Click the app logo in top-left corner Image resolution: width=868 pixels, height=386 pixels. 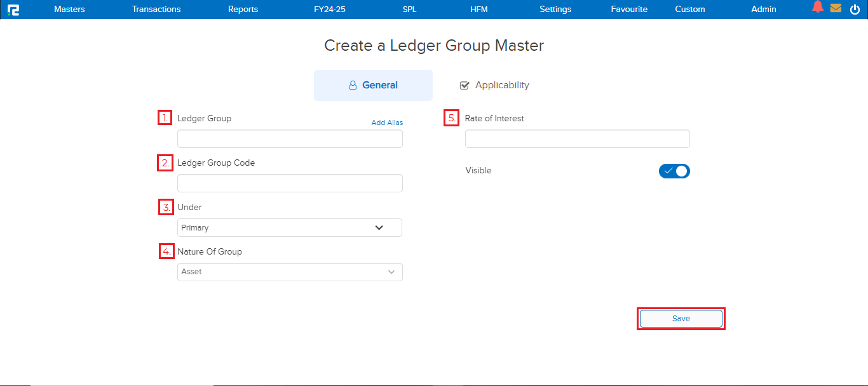pyautogui.click(x=13, y=10)
